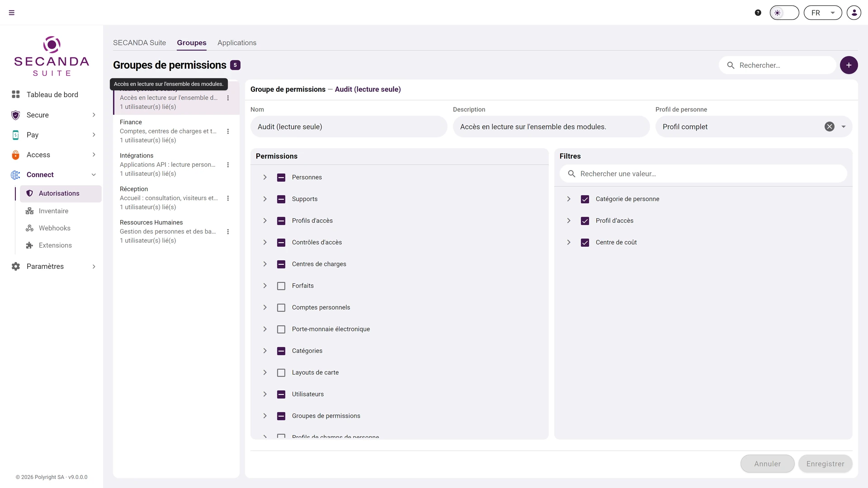The image size is (868, 488).
Task: Toggle the Personnes permission checkbox
Action: (x=281, y=178)
